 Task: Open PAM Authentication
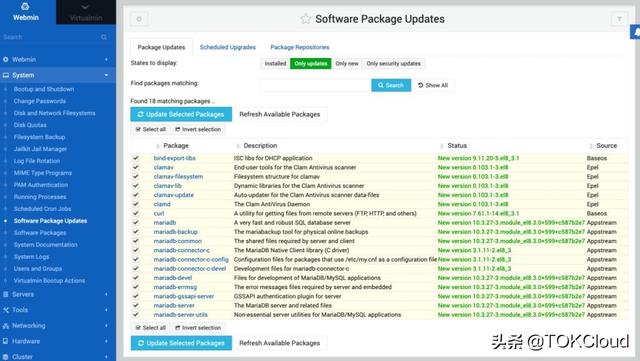(x=41, y=185)
